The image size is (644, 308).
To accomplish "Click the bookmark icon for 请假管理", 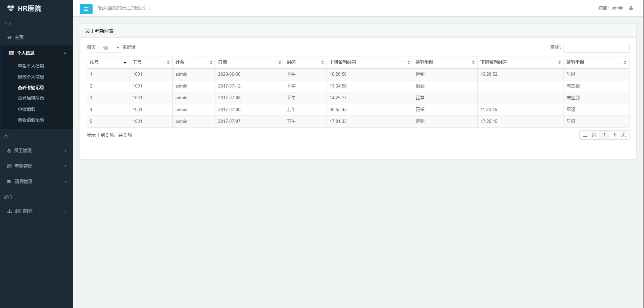I will point(9,181).
